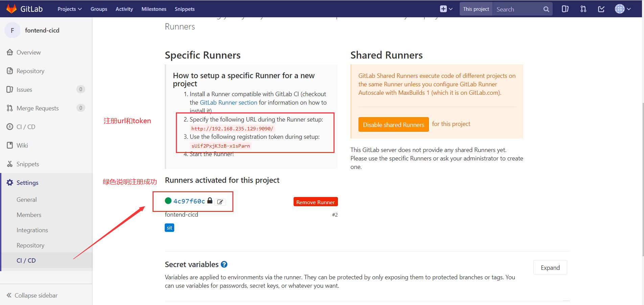Open runner 4c97f60c link
Image resolution: width=644 pixels, height=305 pixels.
(x=189, y=201)
